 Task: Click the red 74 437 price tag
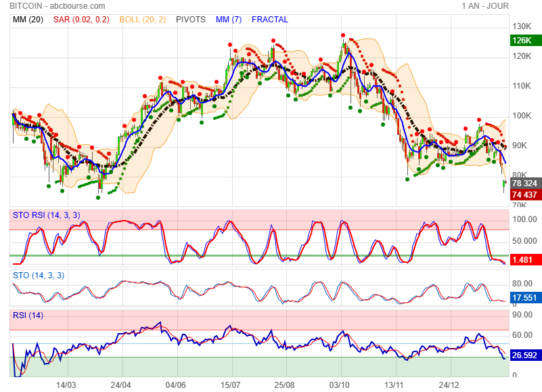(525, 195)
